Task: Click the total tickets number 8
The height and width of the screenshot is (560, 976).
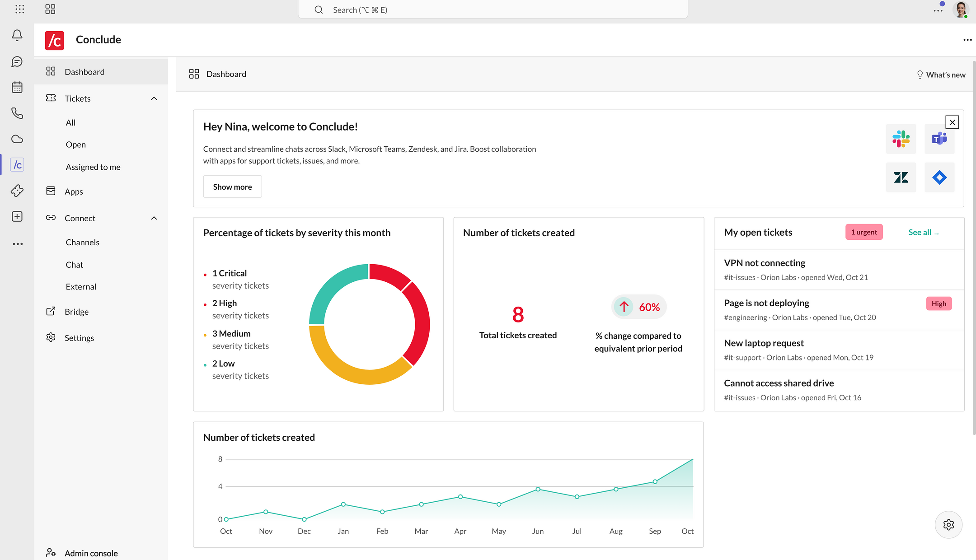Action: 518,315
